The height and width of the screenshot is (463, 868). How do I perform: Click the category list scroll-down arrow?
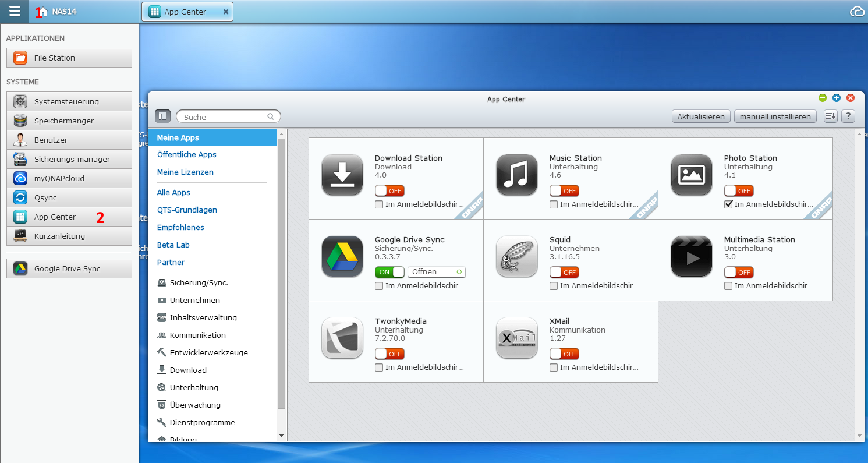pyautogui.click(x=282, y=436)
